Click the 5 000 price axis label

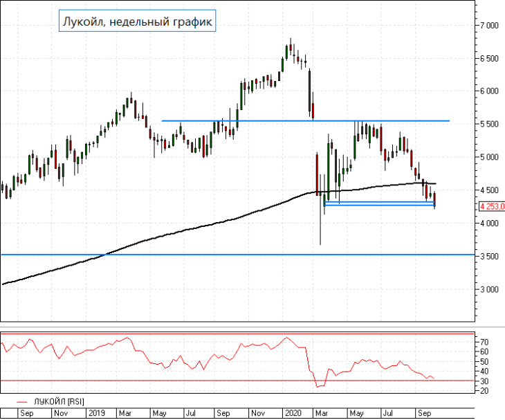[x=490, y=157]
